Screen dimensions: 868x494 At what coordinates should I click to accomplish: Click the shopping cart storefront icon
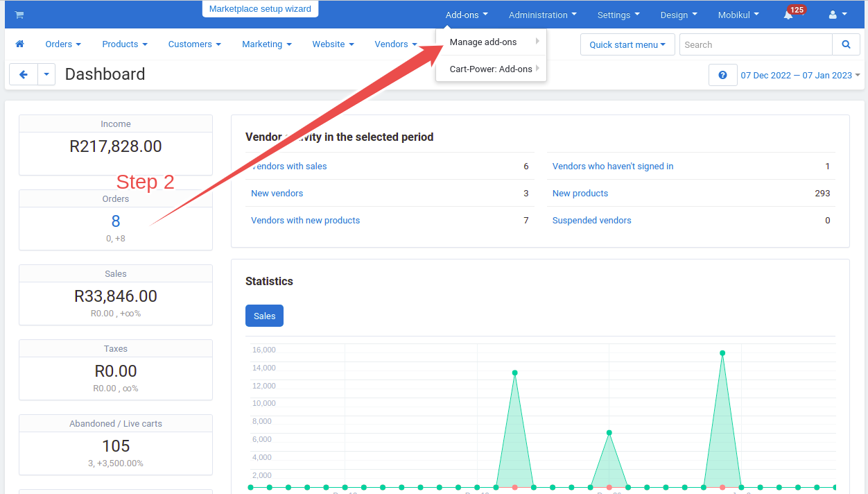(x=19, y=15)
